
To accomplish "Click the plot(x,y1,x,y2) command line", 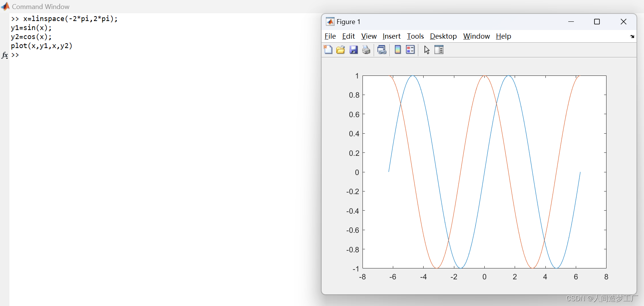I will click(x=42, y=46).
